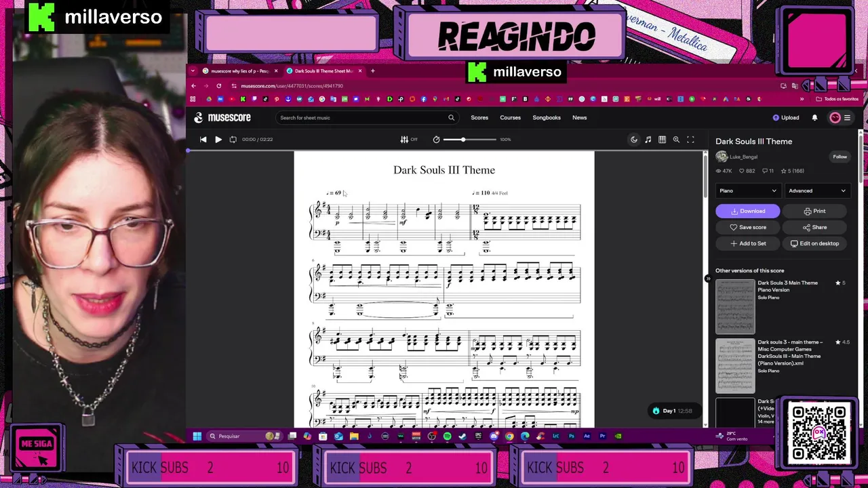Click the musescore logo
The width and height of the screenshot is (868, 488).
[222, 117]
